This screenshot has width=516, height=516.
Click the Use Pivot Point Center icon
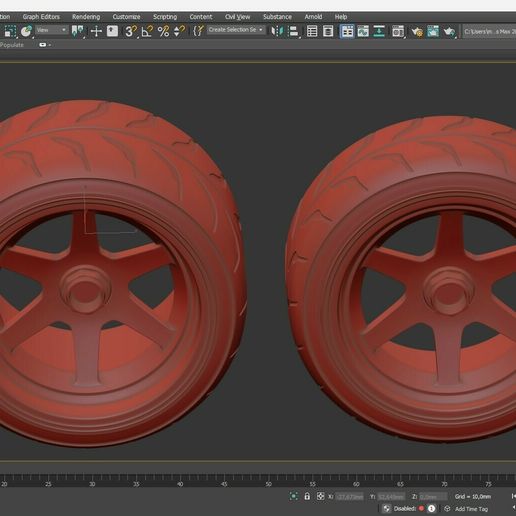coord(78,31)
